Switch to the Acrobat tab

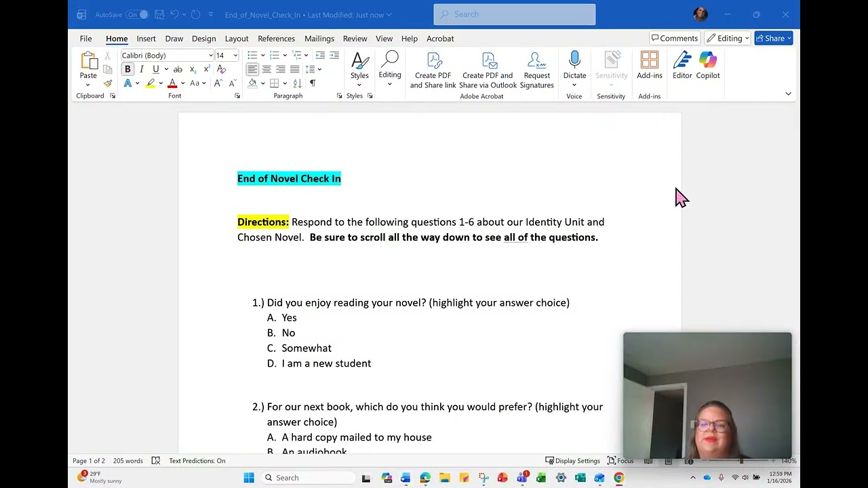pos(440,39)
